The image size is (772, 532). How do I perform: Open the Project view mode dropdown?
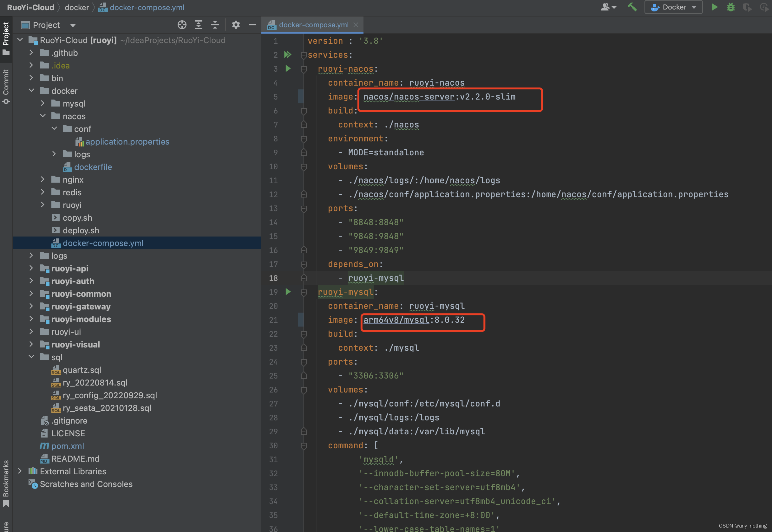(x=73, y=25)
